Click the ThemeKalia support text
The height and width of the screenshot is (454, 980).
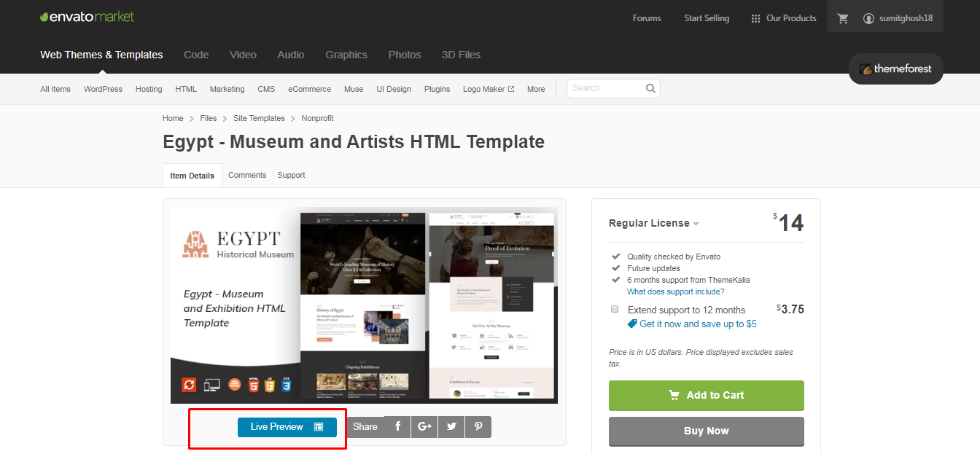click(688, 280)
